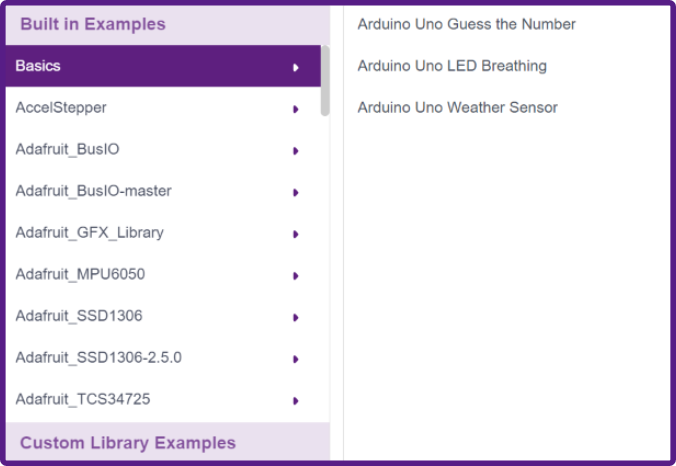Click the examples list scrollbar thumb

[x=325, y=81]
